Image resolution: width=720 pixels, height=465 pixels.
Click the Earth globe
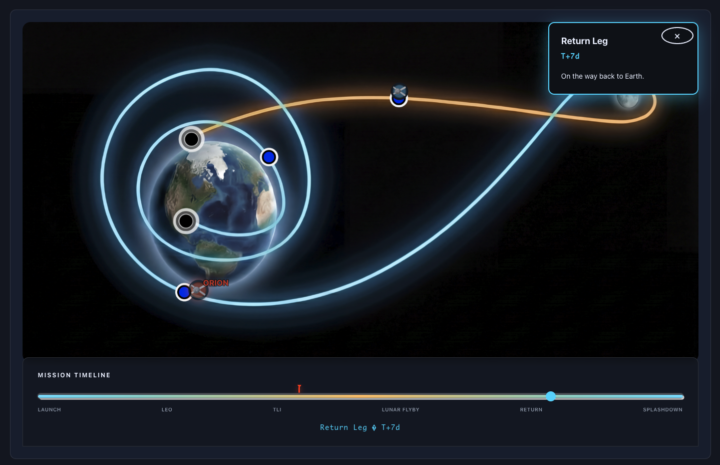[x=221, y=210]
